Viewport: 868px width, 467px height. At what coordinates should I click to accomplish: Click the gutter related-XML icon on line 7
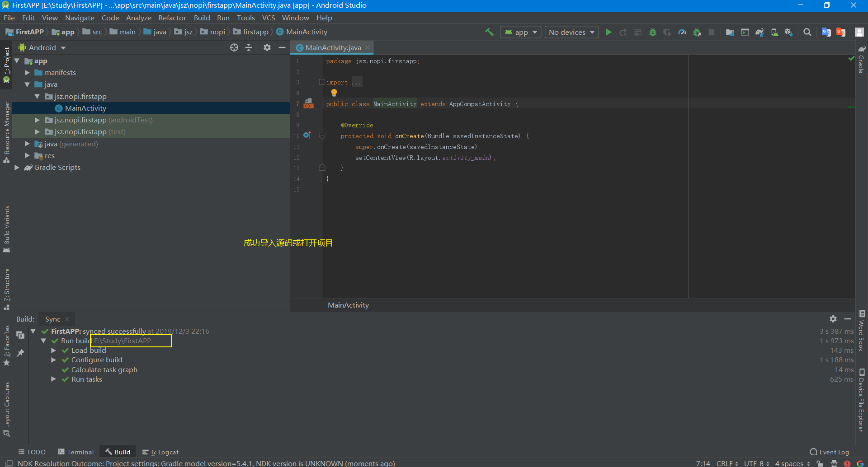pos(308,103)
